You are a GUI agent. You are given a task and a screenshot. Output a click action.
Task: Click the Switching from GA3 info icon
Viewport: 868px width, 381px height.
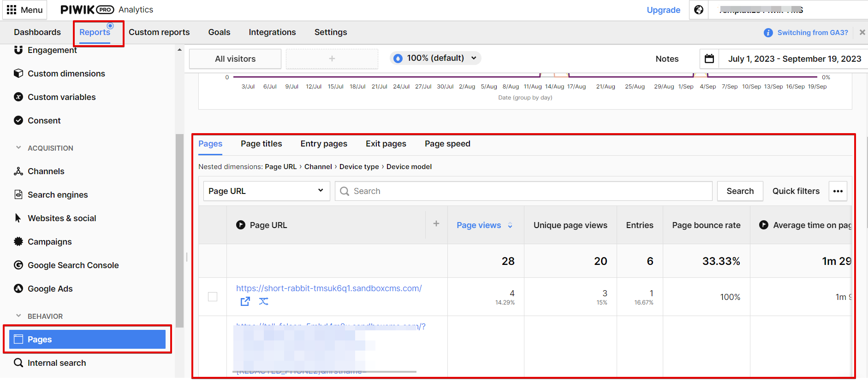pyautogui.click(x=768, y=33)
